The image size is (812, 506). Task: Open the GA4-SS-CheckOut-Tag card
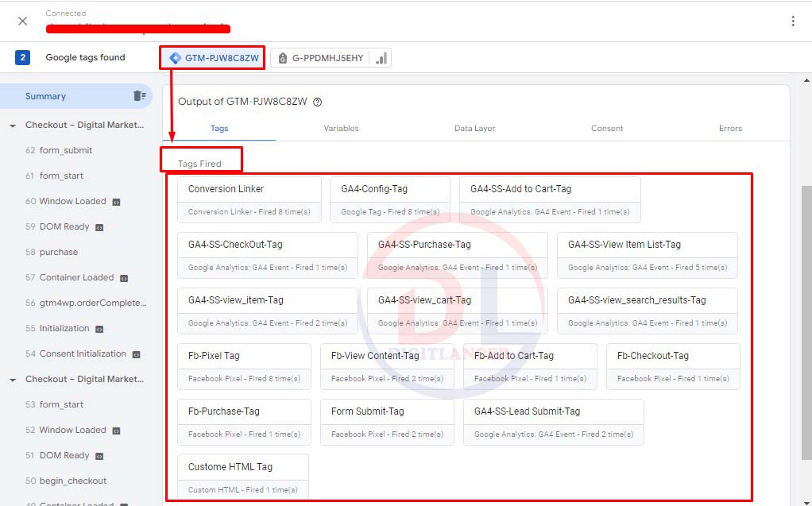pyautogui.click(x=268, y=255)
